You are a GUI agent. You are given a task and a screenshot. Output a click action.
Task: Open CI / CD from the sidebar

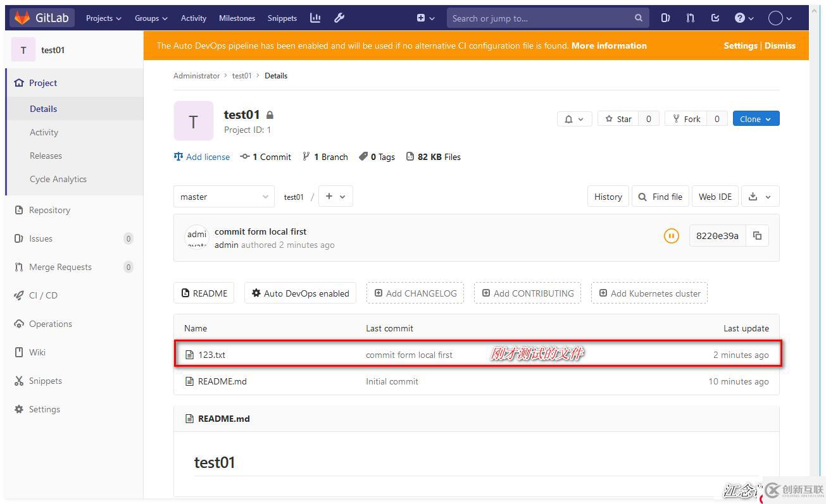coord(43,295)
